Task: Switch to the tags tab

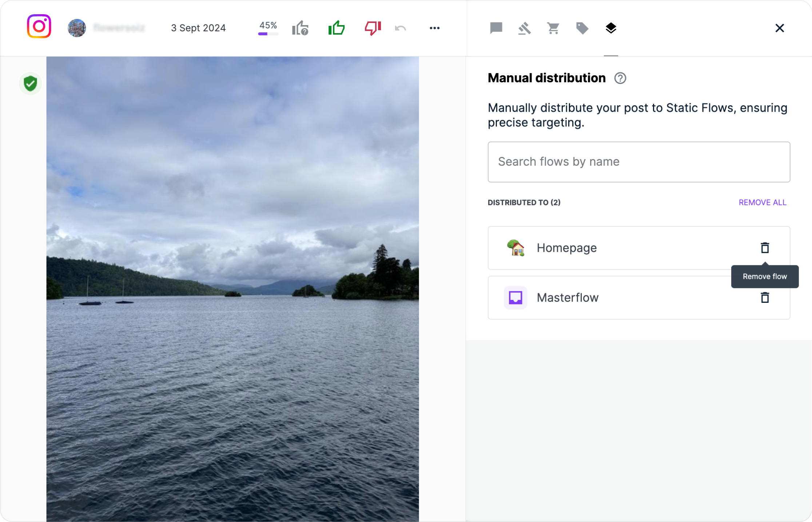Action: 582,28
